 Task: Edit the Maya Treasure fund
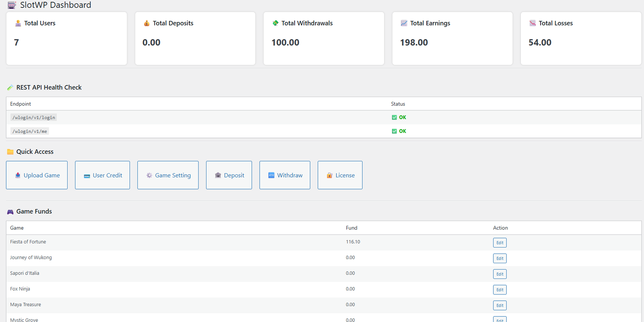pos(500,305)
